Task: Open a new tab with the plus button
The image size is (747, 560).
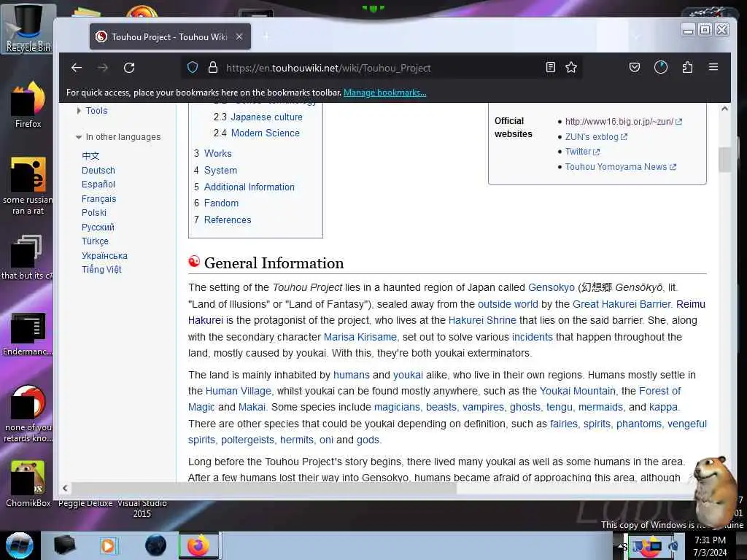Action: pyautogui.click(x=266, y=36)
